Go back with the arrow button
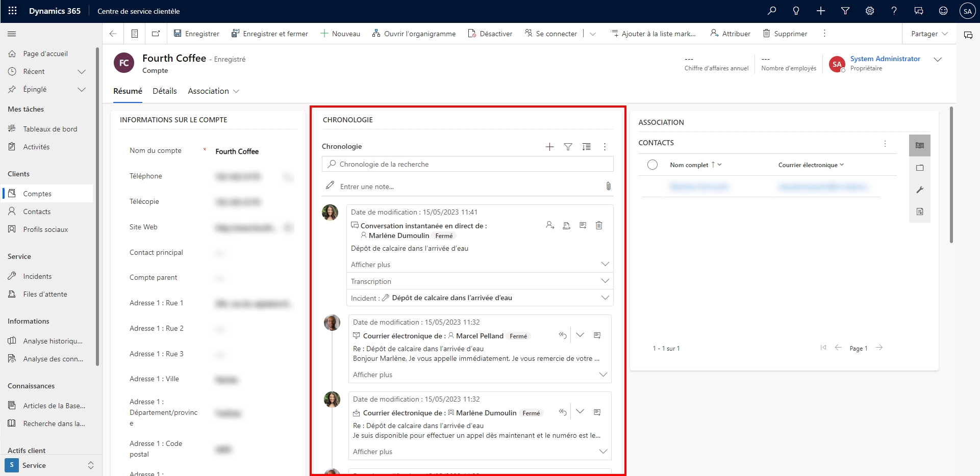 pos(113,34)
